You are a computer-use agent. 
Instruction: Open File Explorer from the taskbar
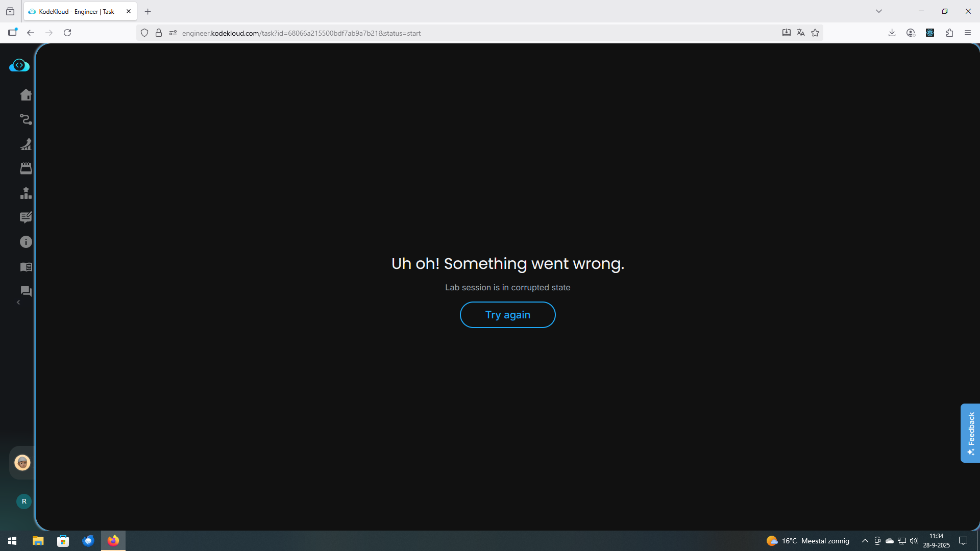click(x=38, y=541)
